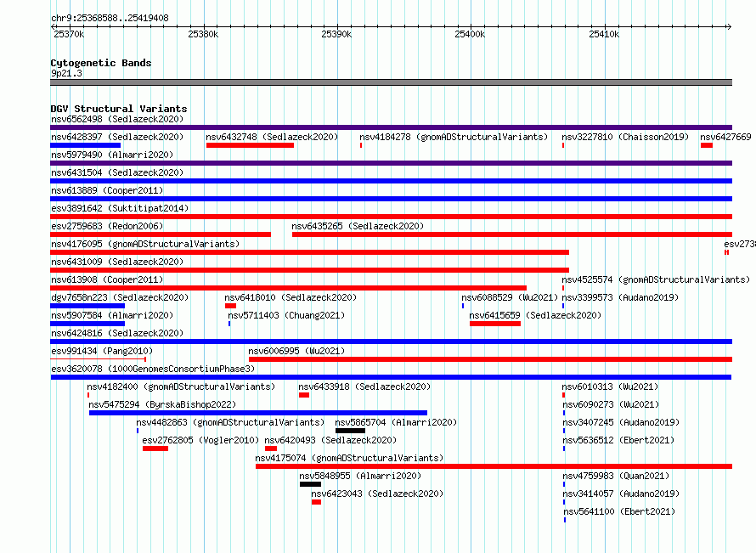The image size is (756, 553).
Task: Open the nsv3407245 (Audano2019) label
Action: [621, 422]
